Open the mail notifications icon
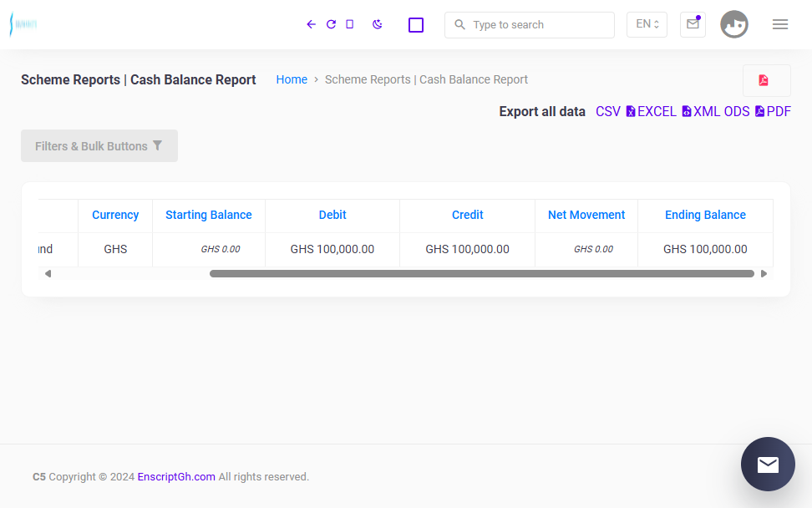Screen dimensions: 812x508 (693, 24)
